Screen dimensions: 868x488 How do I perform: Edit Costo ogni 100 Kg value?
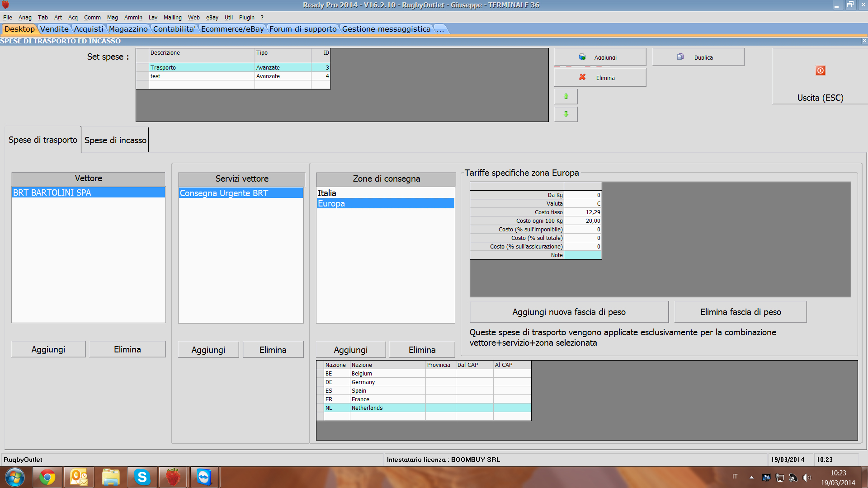583,221
